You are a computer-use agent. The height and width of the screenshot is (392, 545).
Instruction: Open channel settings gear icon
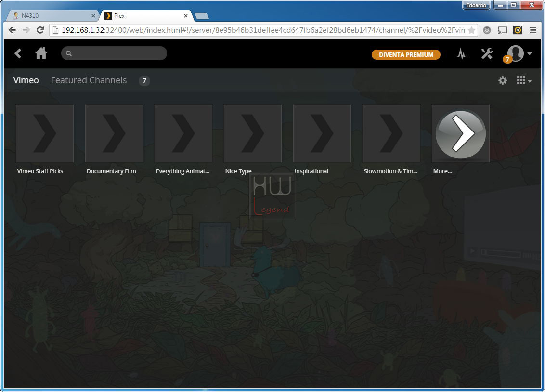point(503,80)
